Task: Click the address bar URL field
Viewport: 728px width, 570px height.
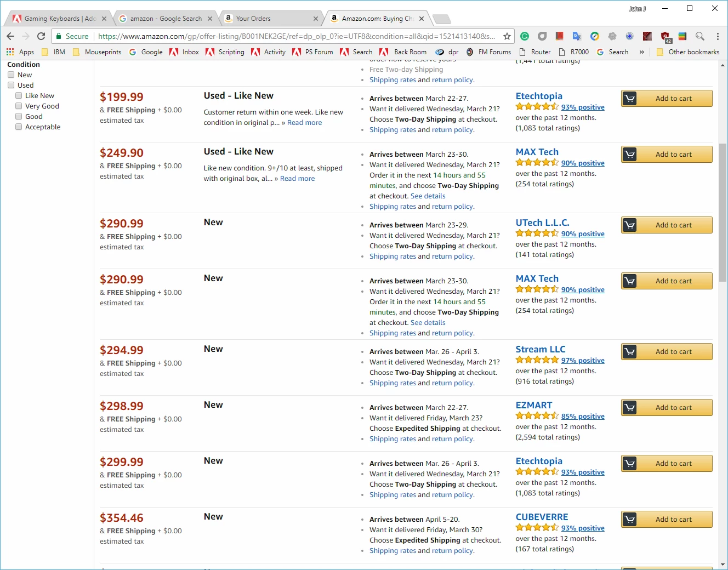Action: click(x=296, y=36)
